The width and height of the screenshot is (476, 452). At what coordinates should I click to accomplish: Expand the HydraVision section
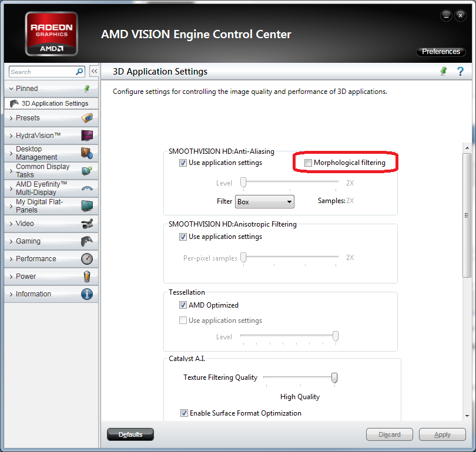11,136
